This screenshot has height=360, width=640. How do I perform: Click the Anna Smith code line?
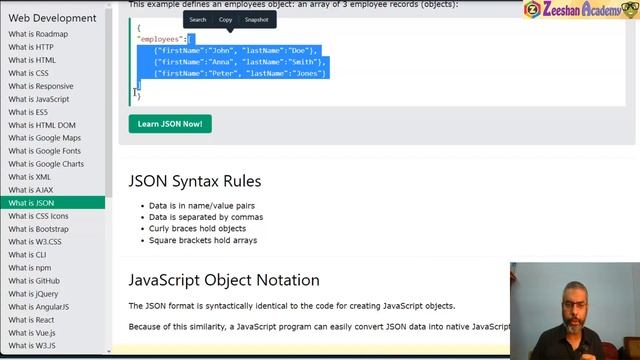(240, 62)
